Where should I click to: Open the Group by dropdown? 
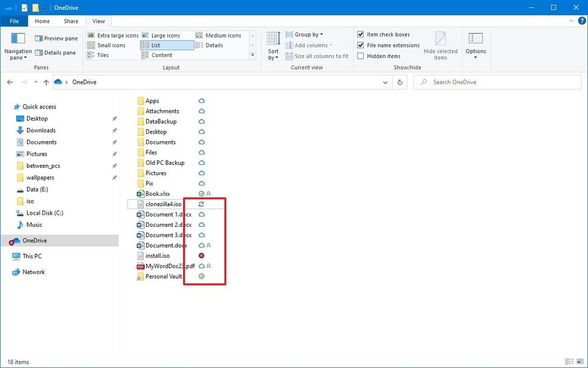click(x=305, y=34)
